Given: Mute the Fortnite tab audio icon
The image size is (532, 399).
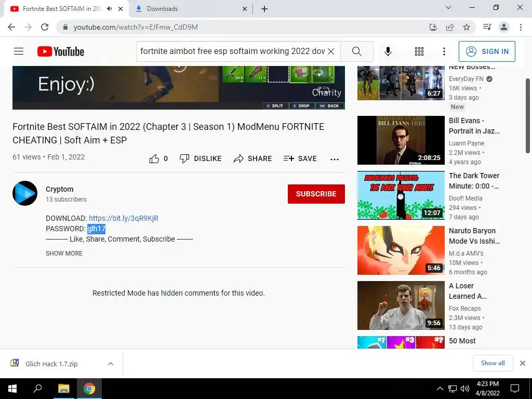Looking at the screenshot, I should tap(109, 9).
